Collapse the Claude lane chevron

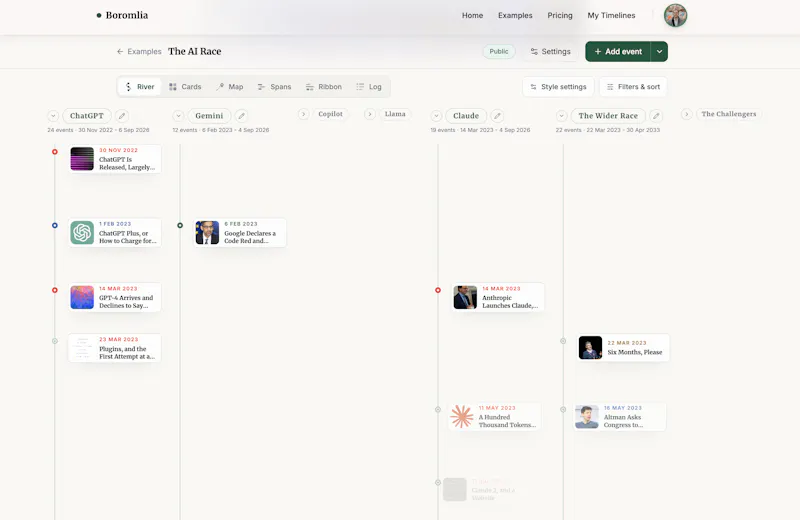[436, 116]
